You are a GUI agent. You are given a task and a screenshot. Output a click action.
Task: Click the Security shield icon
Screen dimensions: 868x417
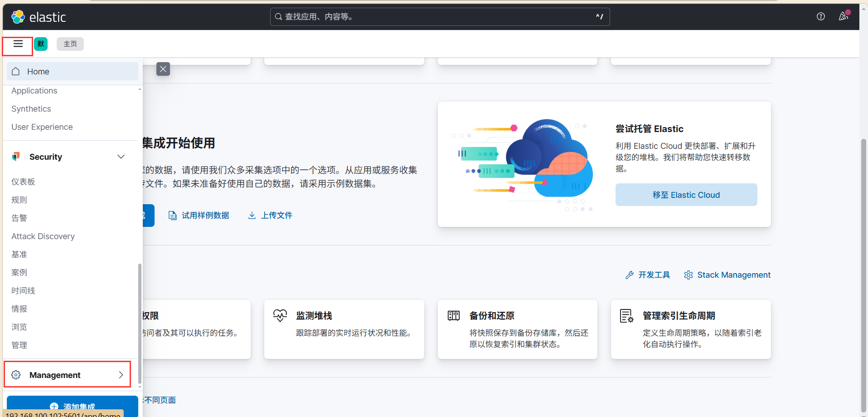[x=16, y=157]
